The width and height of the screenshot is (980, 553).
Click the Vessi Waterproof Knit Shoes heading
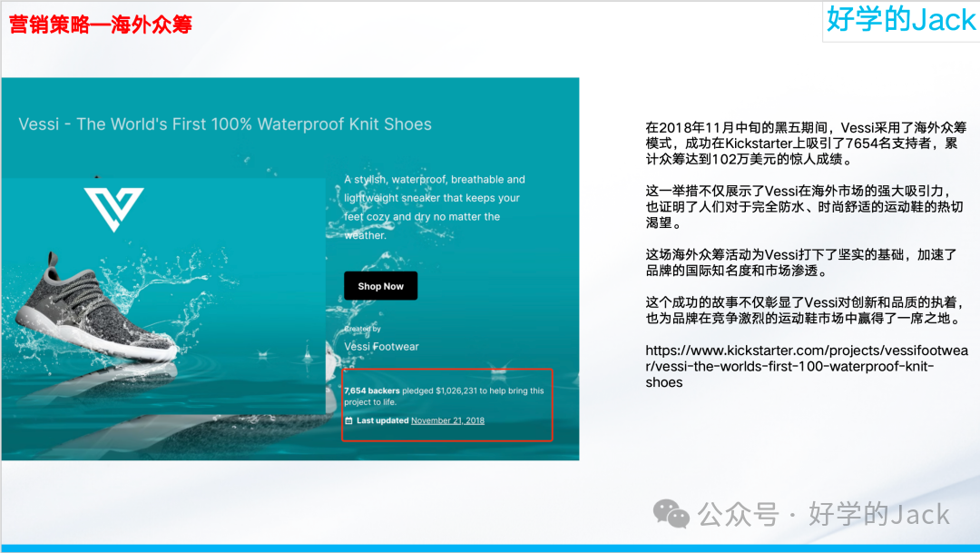(x=225, y=123)
